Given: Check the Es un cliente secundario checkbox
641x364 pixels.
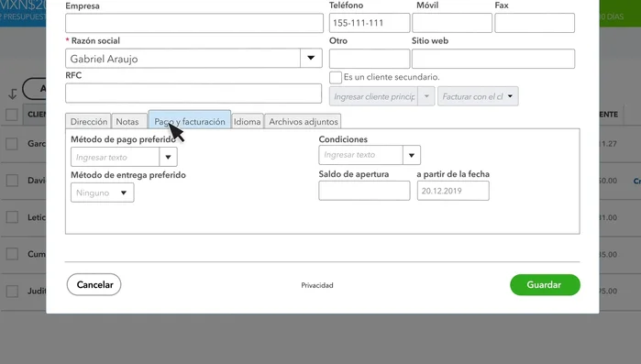Looking at the screenshot, I should click(x=336, y=77).
